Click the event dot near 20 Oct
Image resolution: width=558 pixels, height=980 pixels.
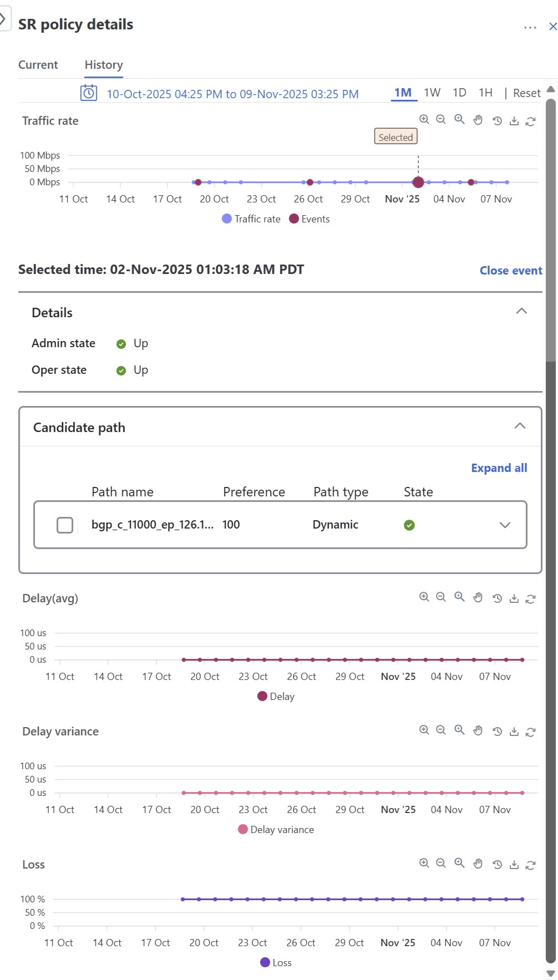198,182
